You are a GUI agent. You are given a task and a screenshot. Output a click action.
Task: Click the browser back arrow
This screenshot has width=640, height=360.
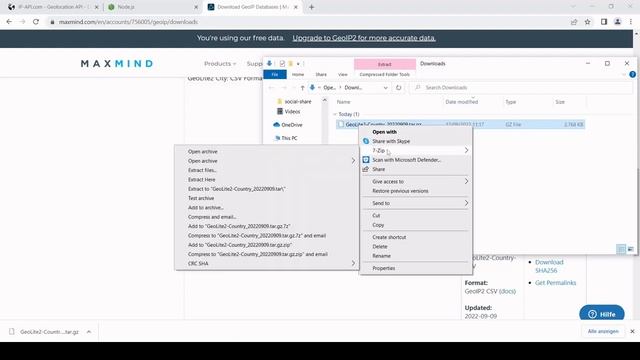(x=9, y=22)
